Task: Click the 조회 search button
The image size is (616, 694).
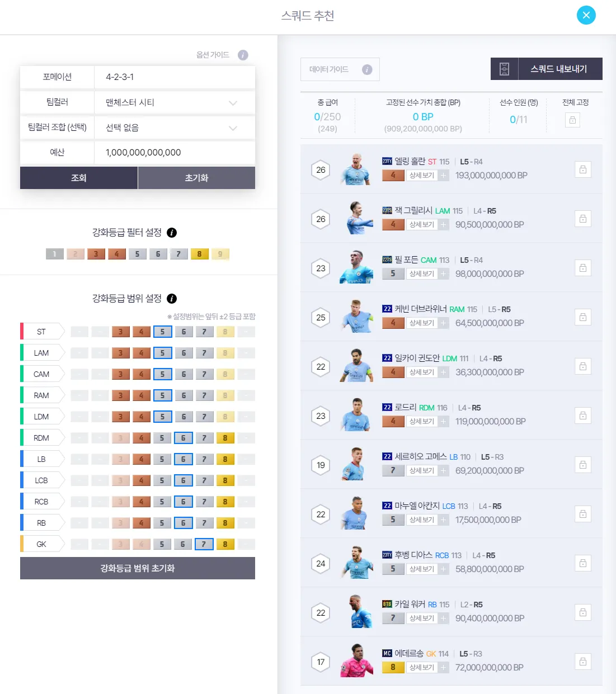Action: pos(79,178)
